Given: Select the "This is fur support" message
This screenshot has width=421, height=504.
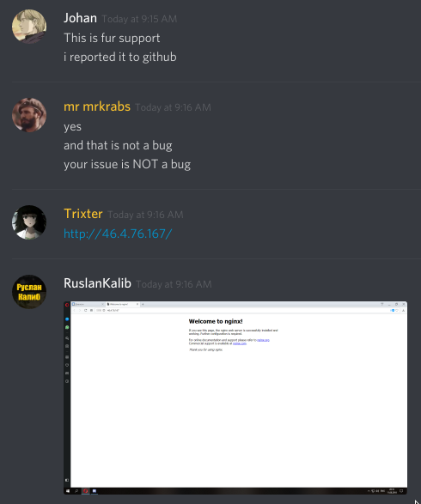Looking at the screenshot, I should click(112, 38).
